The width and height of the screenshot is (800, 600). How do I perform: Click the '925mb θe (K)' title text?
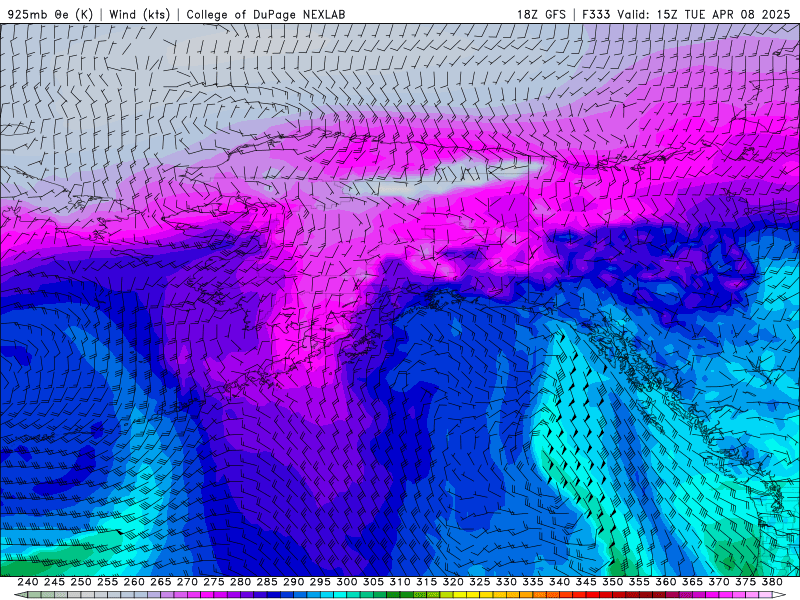tap(50, 14)
